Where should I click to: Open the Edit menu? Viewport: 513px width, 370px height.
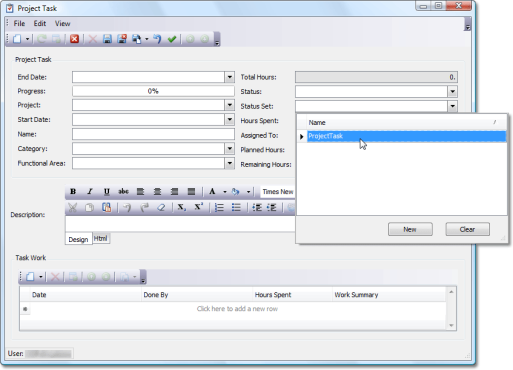pos(40,23)
